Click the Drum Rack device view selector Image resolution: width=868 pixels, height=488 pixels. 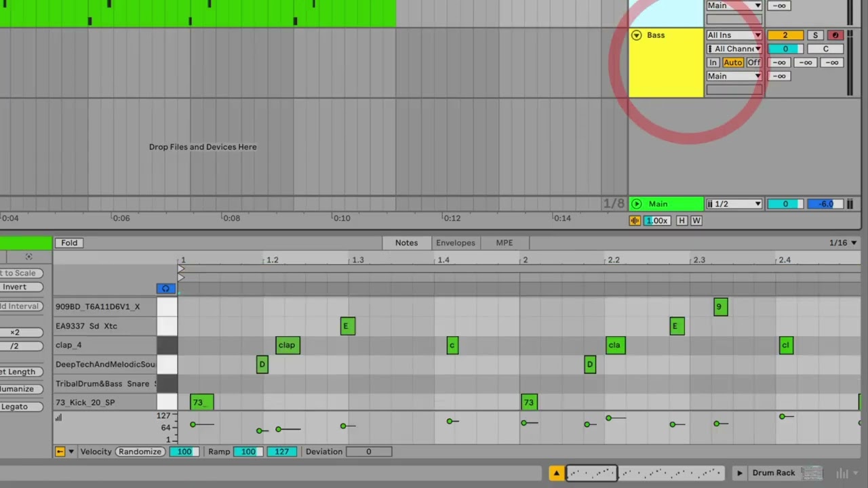774,473
